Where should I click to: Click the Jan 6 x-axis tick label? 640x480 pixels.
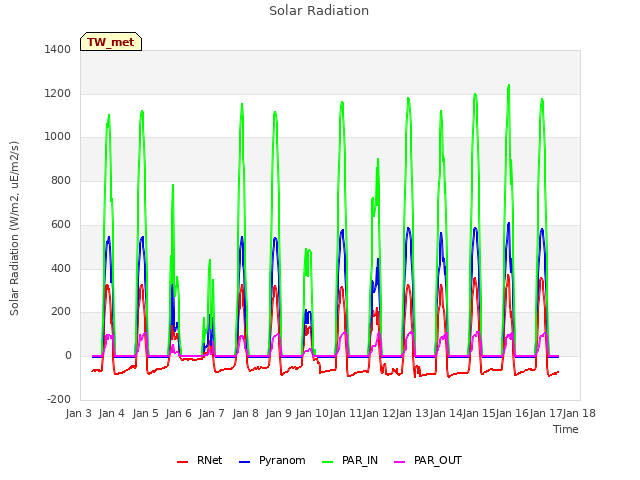[x=179, y=413]
